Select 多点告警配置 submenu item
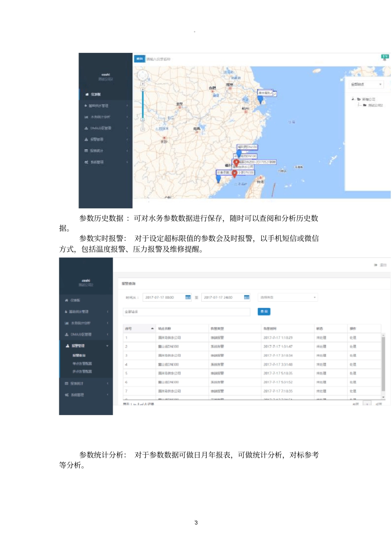 coord(82,371)
